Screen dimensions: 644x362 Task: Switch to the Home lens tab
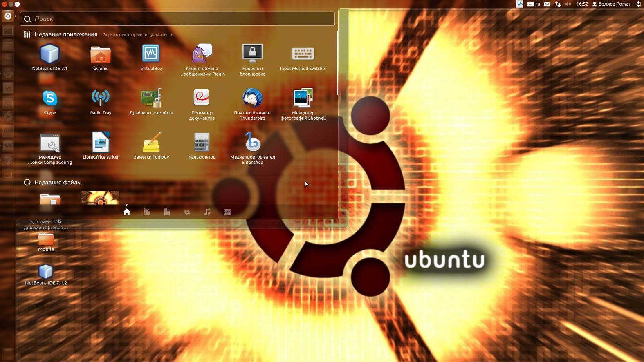(127, 212)
